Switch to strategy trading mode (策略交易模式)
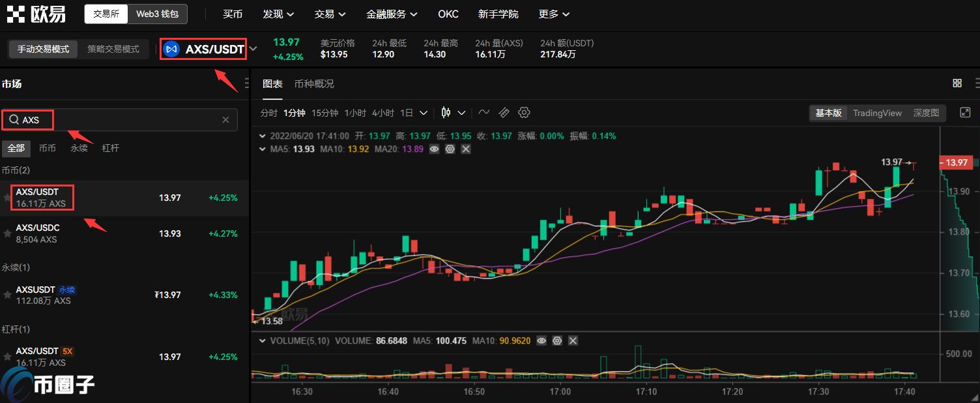 pos(113,49)
